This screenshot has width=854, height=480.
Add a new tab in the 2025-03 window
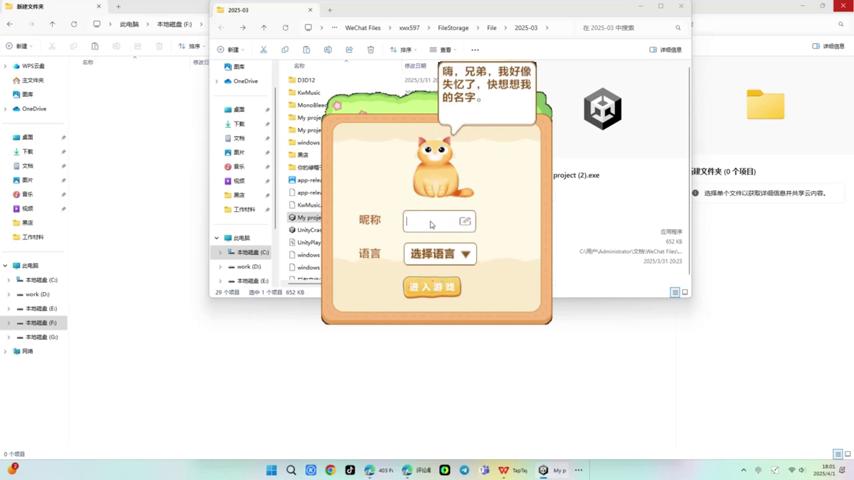[330, 10]
